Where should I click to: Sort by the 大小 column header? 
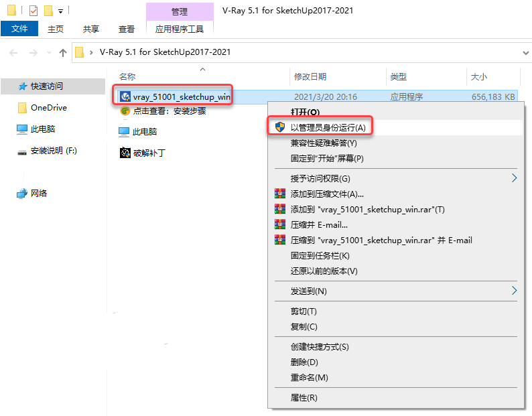click(x=478, y=76)
